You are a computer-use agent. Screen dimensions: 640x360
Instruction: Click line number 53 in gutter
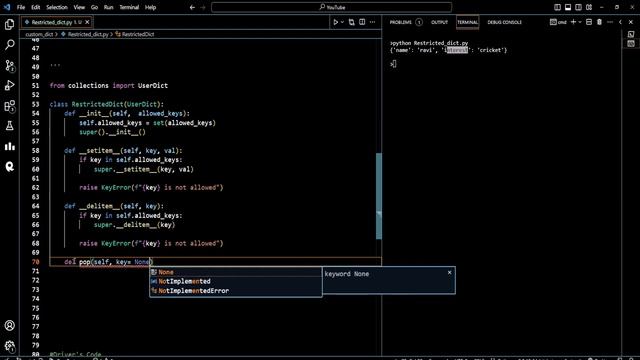(36, 104)
